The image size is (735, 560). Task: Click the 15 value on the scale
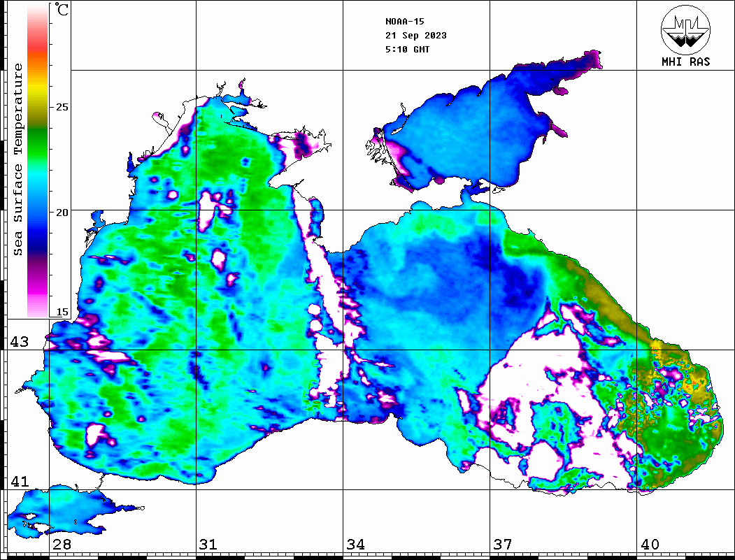point(62,312)
